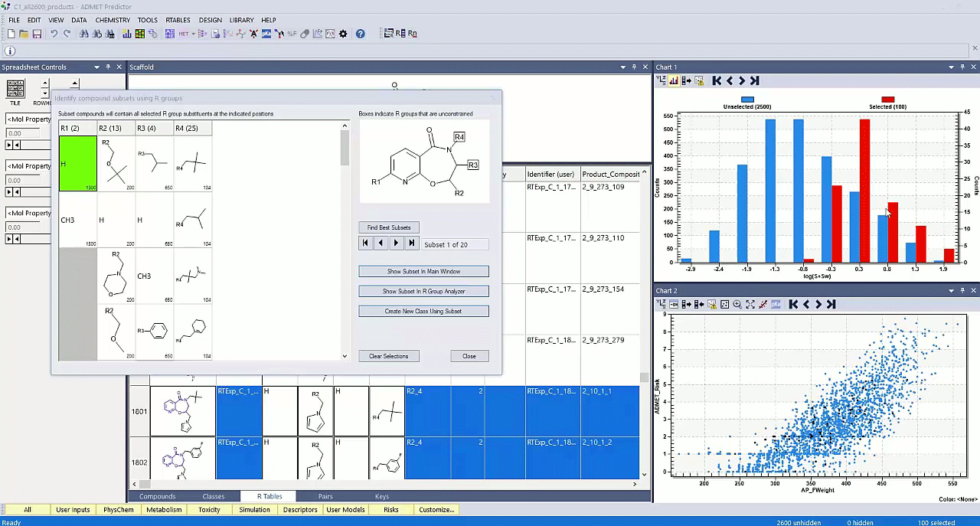Open the HET dropdown in the toolbar
The height and width of the screenshot is (526, 980).
(194, 34)
